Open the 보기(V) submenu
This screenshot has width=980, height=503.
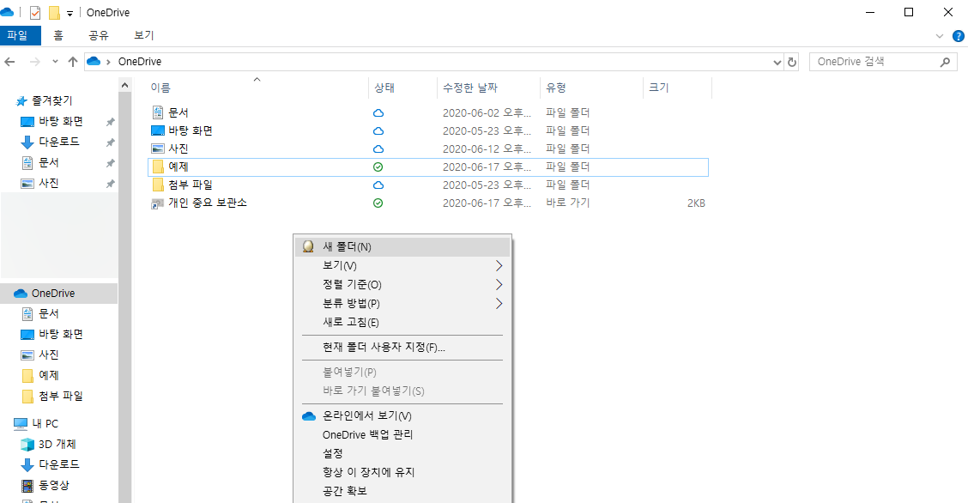tap(402, 265)
